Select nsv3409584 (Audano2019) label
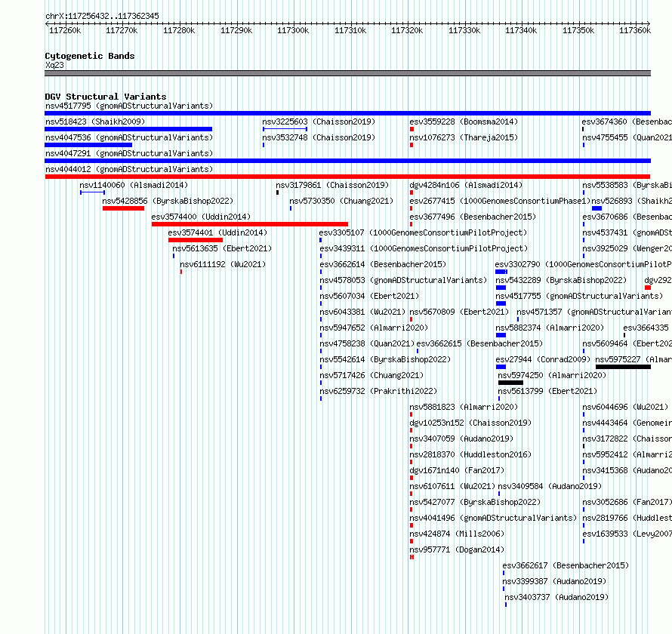This screenshot has height=634, width=672. 550,486
